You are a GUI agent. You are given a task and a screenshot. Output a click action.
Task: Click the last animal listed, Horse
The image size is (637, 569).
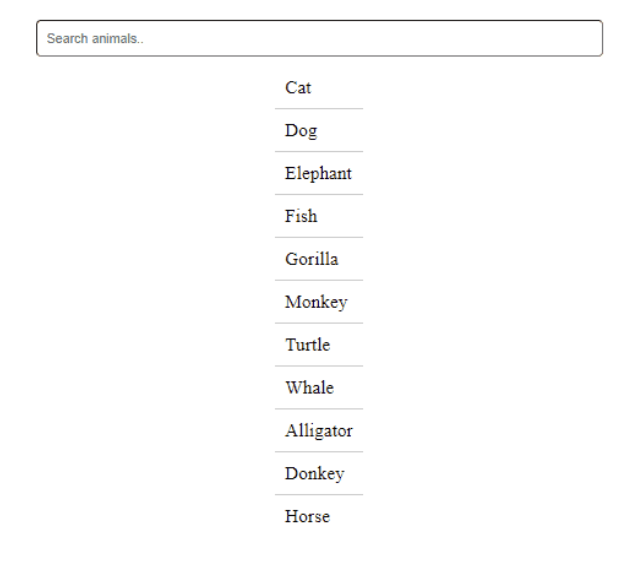tap(307, 517)
